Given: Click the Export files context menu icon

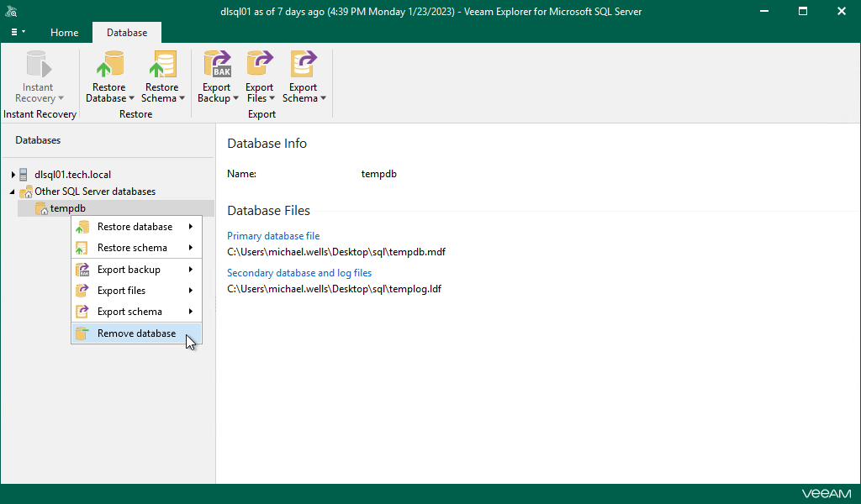Looking at the screenshot, I should point(82,290).
